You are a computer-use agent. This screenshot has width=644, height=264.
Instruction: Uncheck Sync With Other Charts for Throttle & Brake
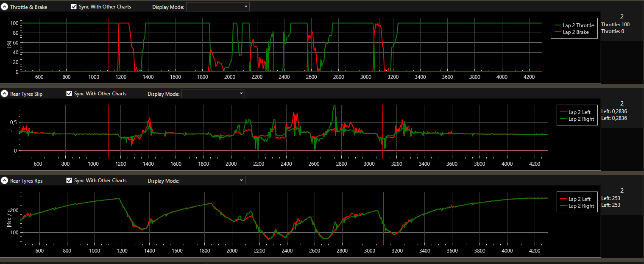point(74,7)
